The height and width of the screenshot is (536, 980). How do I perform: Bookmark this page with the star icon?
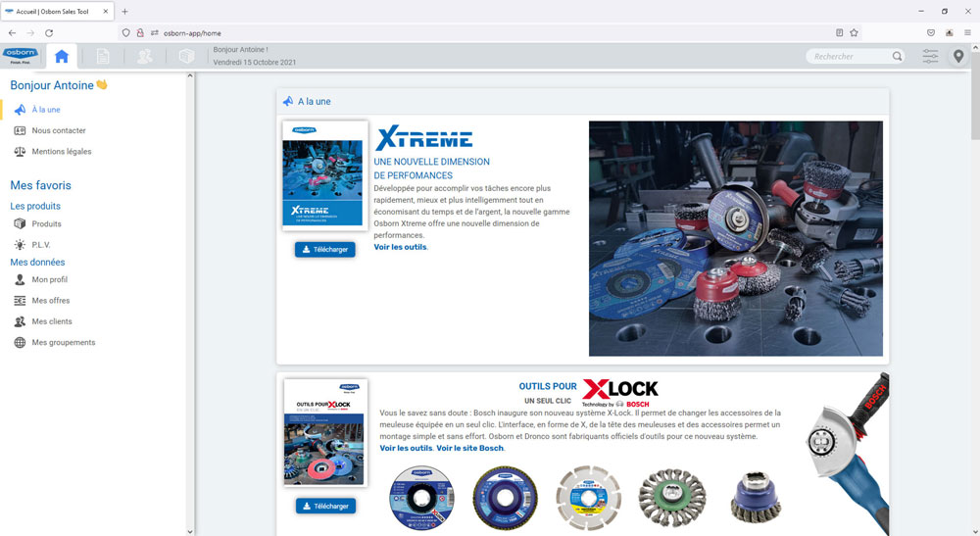click(854, 33)
